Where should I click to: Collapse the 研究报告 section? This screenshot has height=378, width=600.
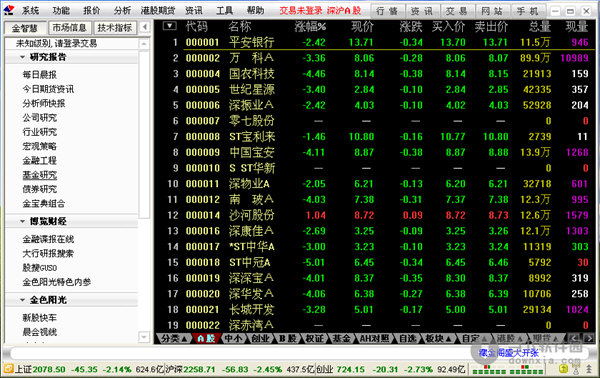[22, 57]
